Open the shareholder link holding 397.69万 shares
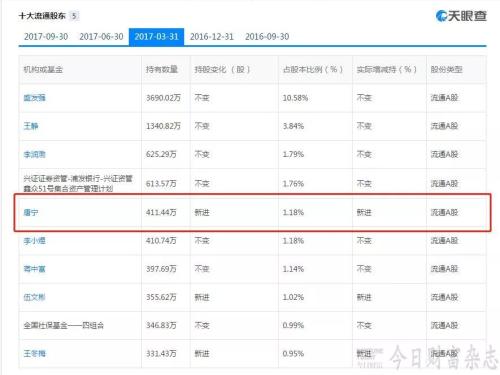The image size is (500, 375). click(x=34, y=269)
